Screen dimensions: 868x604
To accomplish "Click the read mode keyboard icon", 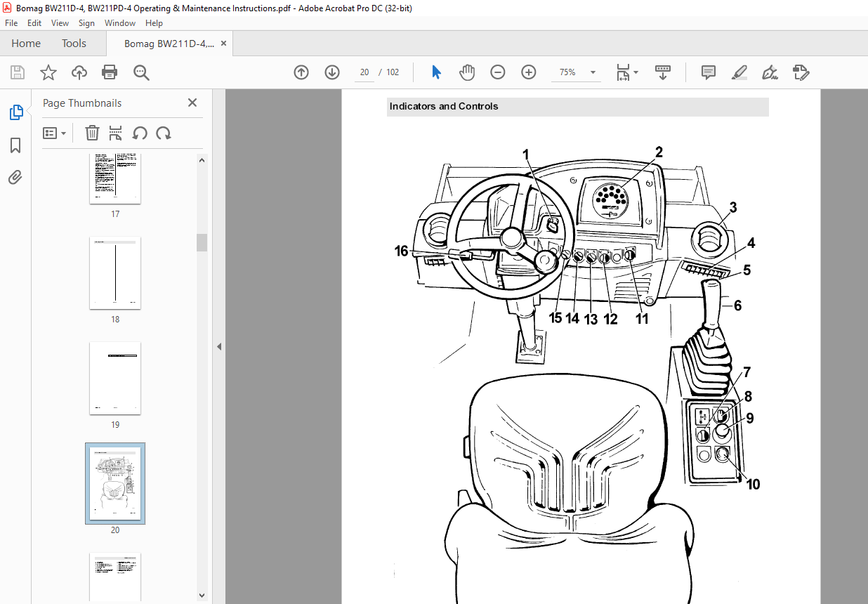I will pos(663,72).
